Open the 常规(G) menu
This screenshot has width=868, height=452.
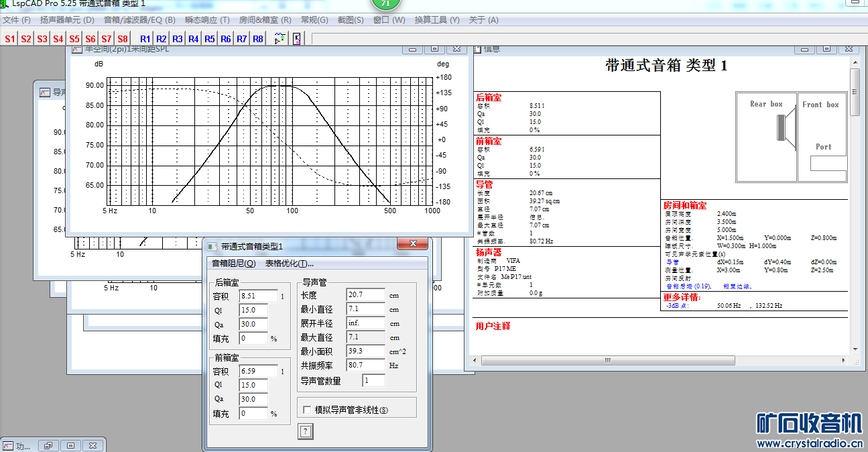[x=314, y=20]
